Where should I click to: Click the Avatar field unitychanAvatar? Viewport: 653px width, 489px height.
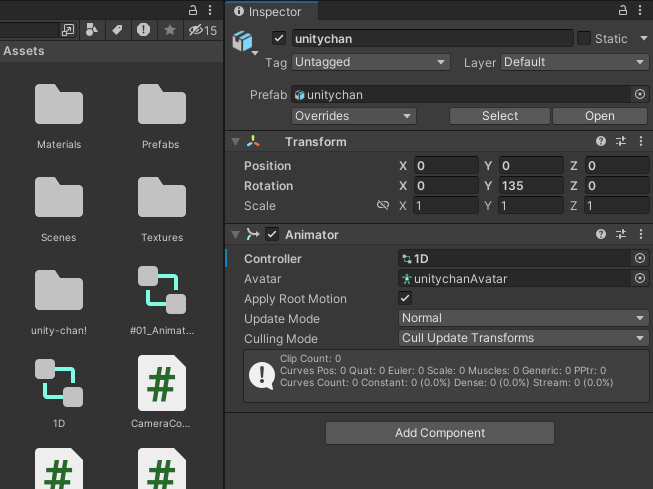click(515, 279)
